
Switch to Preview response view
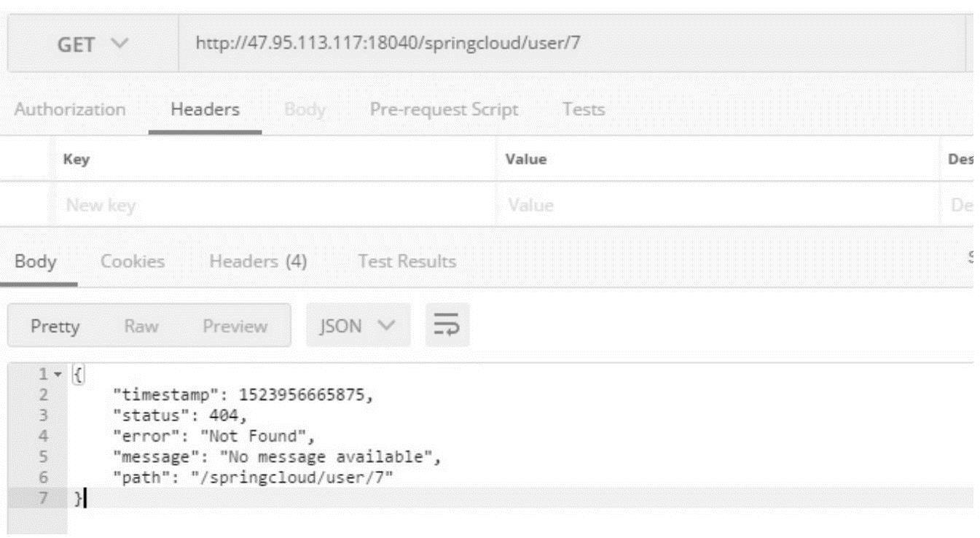coord(235,326)
